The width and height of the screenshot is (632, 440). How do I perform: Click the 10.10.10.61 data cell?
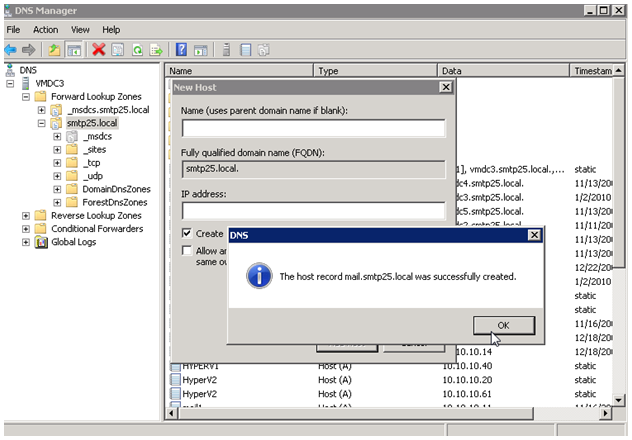(467, 394)
